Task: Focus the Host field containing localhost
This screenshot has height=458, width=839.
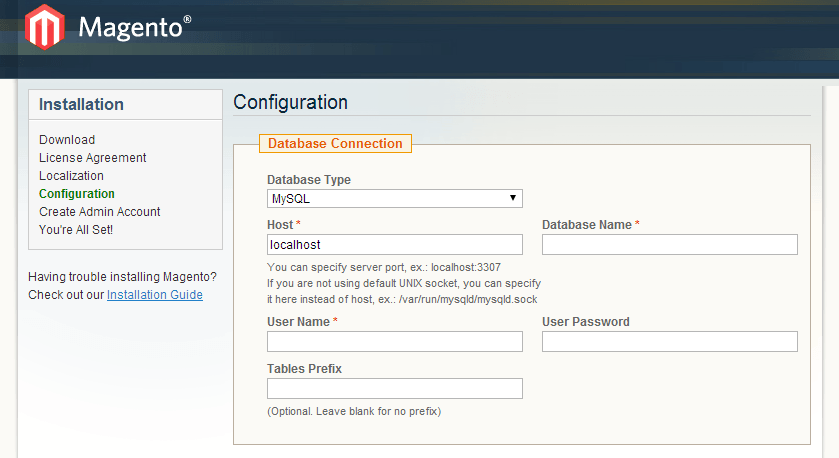Action: 394,245
